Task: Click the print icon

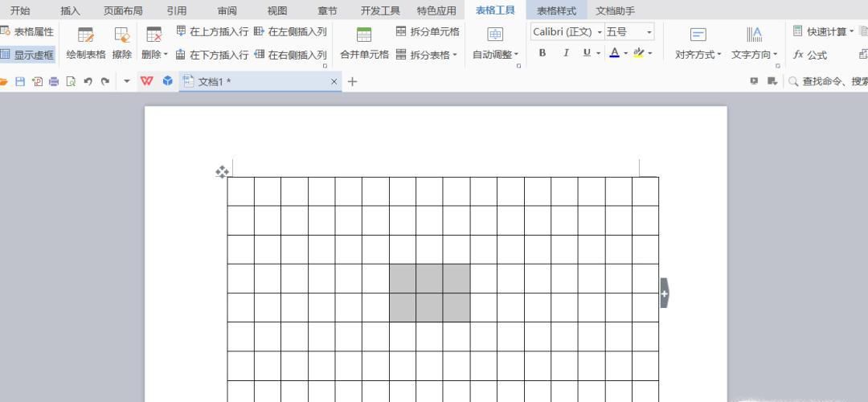Action: (x=54, y=81)
